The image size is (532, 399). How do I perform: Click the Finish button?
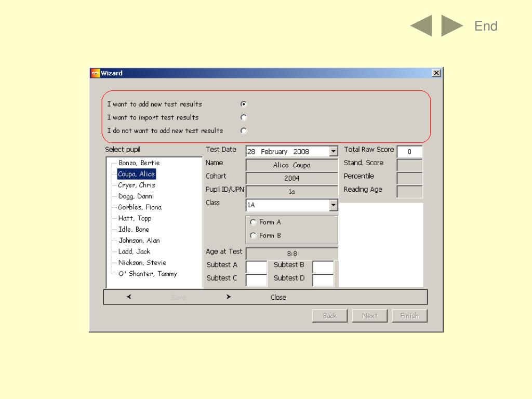click(x=409, y=316)
